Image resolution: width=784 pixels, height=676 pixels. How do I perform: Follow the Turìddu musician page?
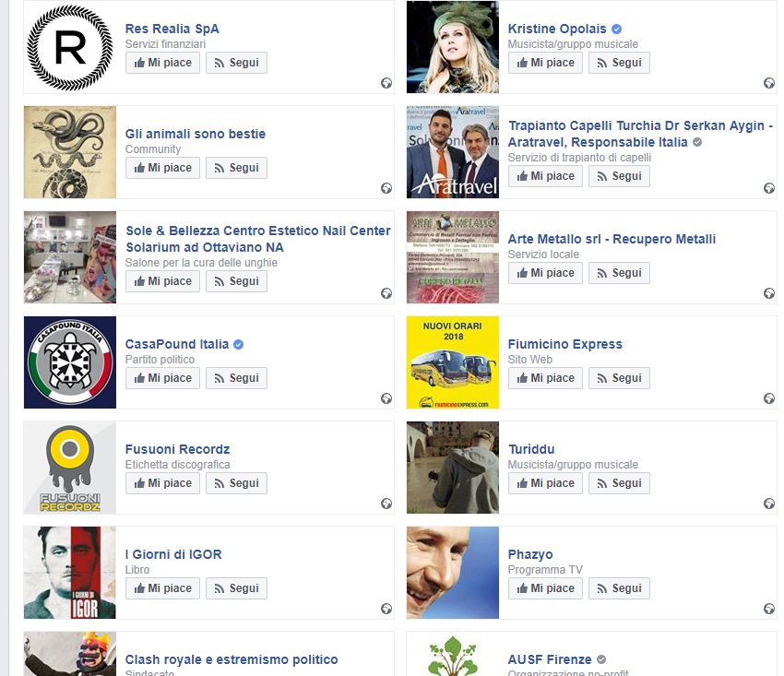619,483
